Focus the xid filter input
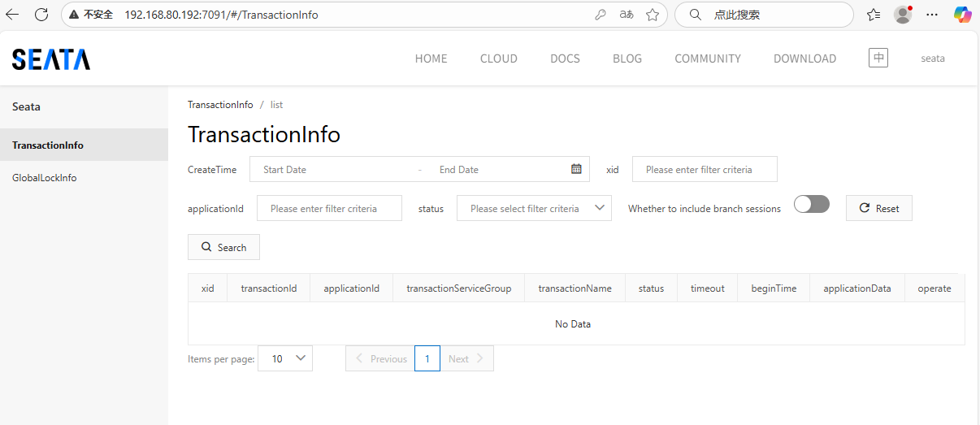Viewport: 980px width, 425px height. click(705, 169)
